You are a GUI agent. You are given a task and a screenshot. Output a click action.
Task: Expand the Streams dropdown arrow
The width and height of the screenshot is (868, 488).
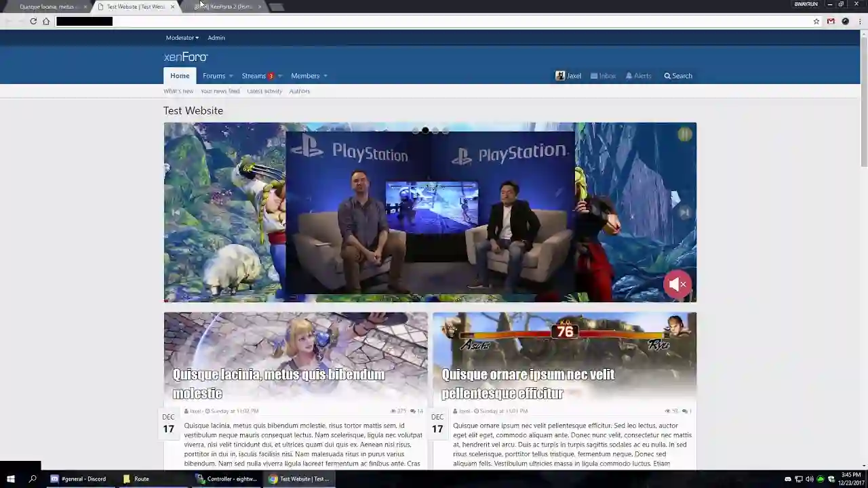coord(279,76)
